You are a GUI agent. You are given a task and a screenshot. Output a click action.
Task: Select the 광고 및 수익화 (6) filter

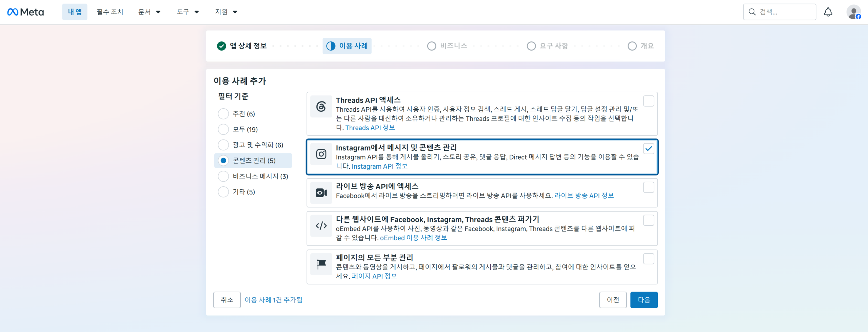(x=223, y=145)
